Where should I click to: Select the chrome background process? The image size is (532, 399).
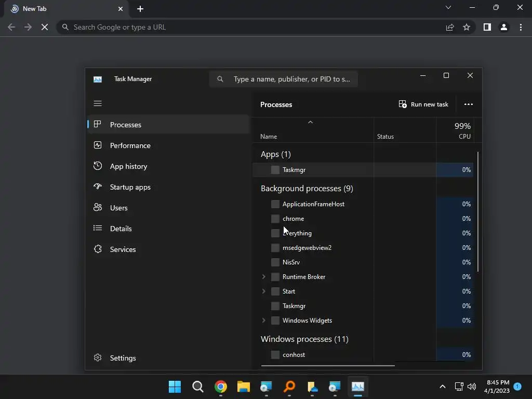pos(363,219)
